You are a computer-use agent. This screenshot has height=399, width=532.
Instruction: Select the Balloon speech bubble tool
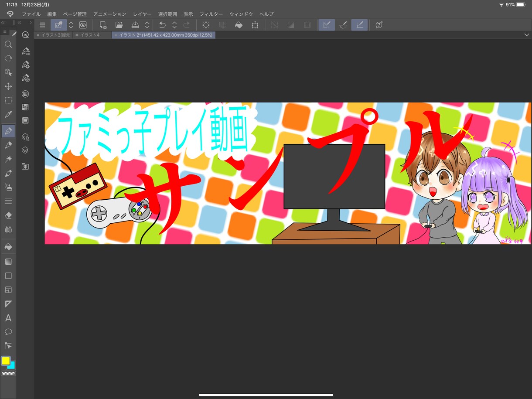(8, 332)
